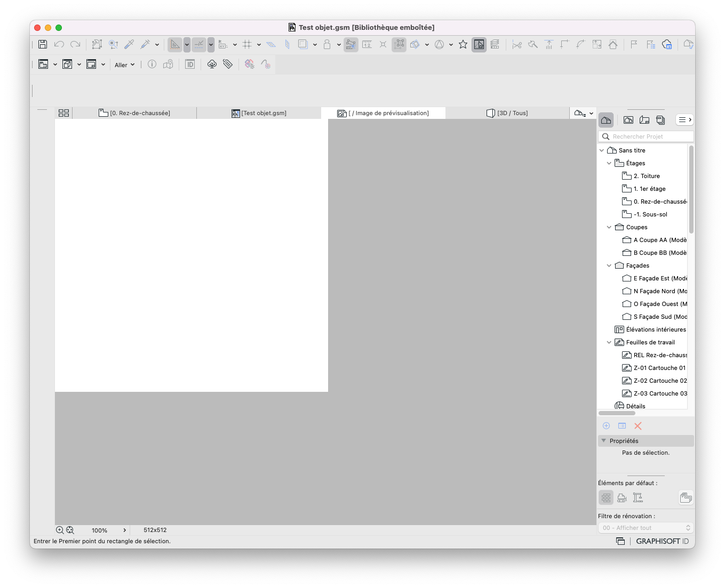Click the Save floppy disk icon
The width and height of the screenshot is (725, 588).
click(43, 45)
